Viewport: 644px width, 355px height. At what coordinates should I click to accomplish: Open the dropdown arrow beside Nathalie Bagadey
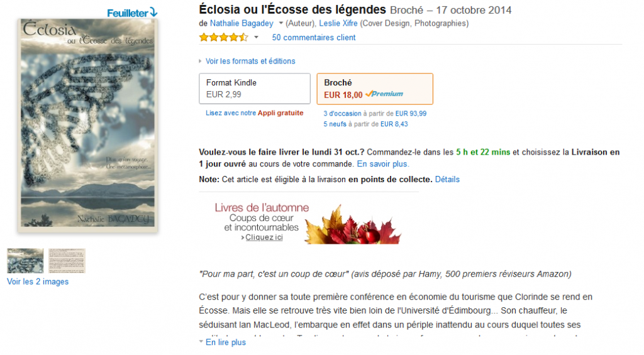pyautogui.click(x=281, y=23)
